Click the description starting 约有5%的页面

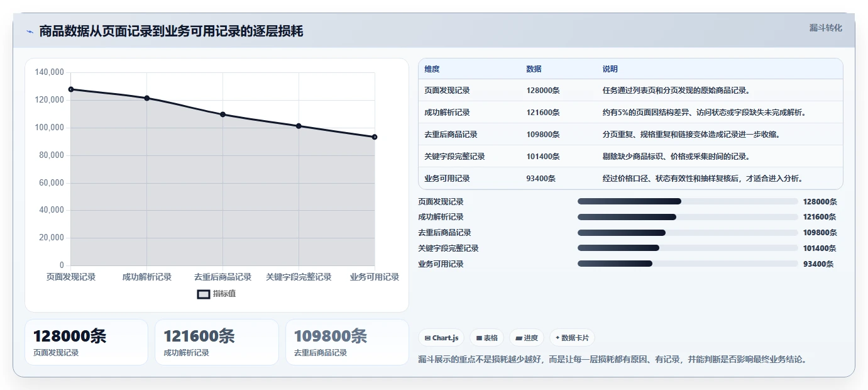coord(705,113)
